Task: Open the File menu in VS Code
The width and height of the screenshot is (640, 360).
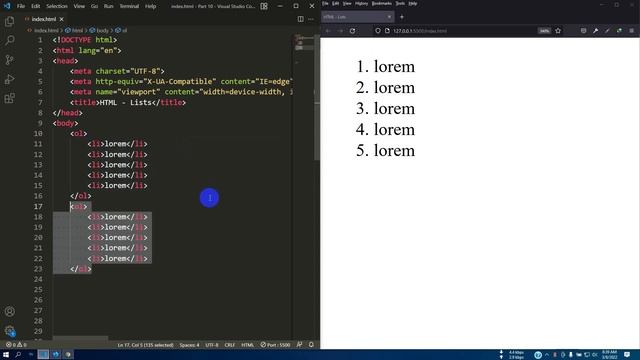Action: (21, 6)
